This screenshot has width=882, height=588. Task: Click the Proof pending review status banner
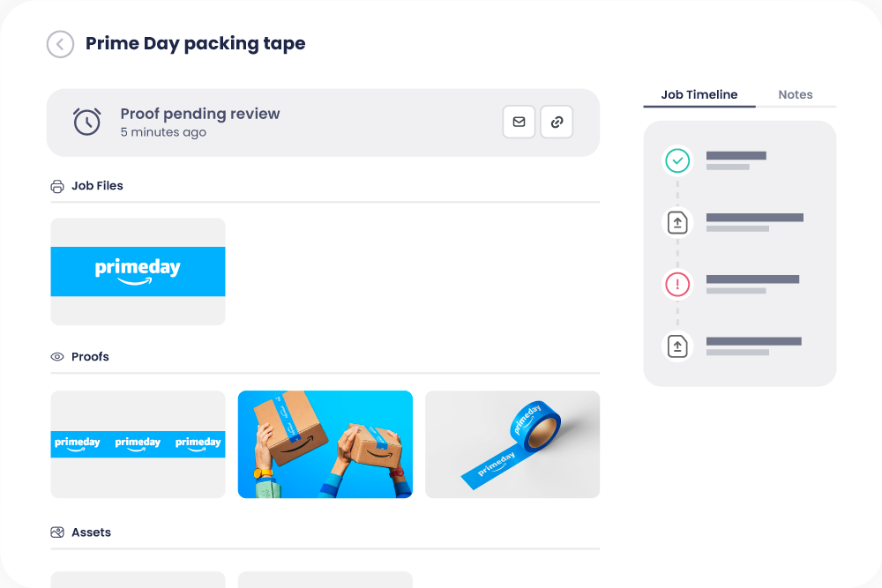[324, 123]
